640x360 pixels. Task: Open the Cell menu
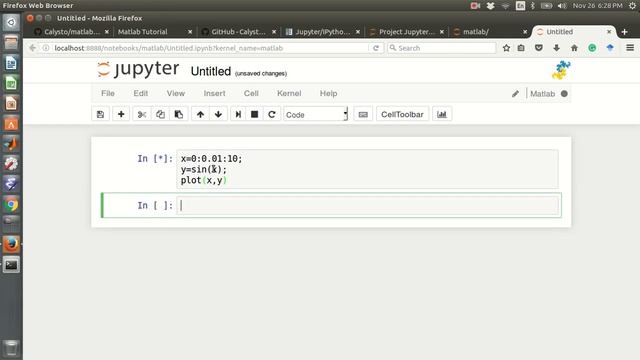251,93
